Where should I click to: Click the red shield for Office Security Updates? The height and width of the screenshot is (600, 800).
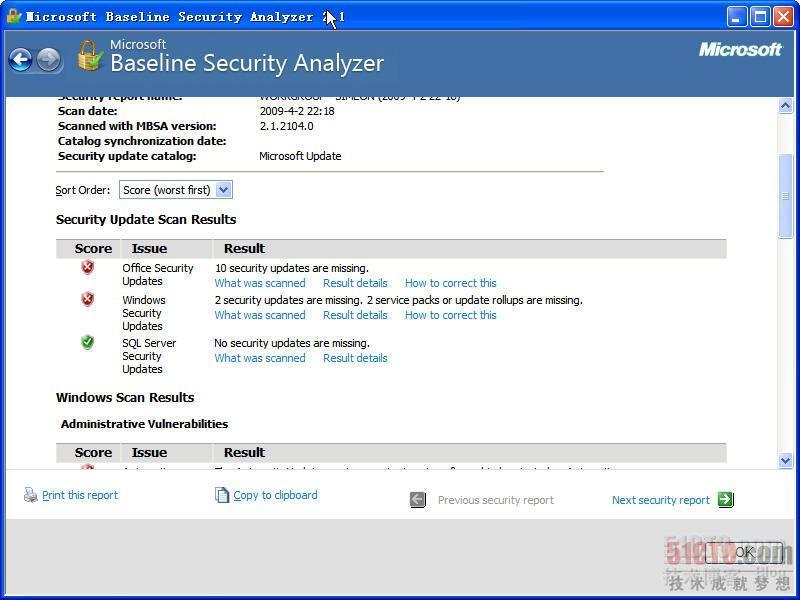(88, 267)
